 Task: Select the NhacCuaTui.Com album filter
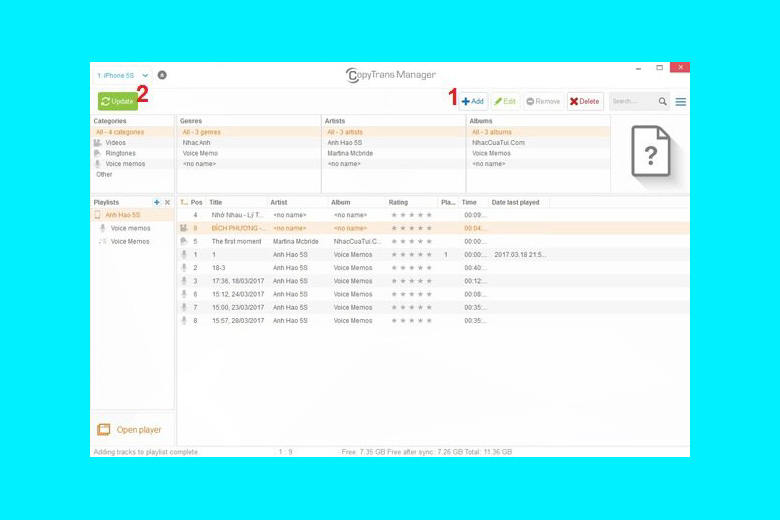tap(539, 142)
